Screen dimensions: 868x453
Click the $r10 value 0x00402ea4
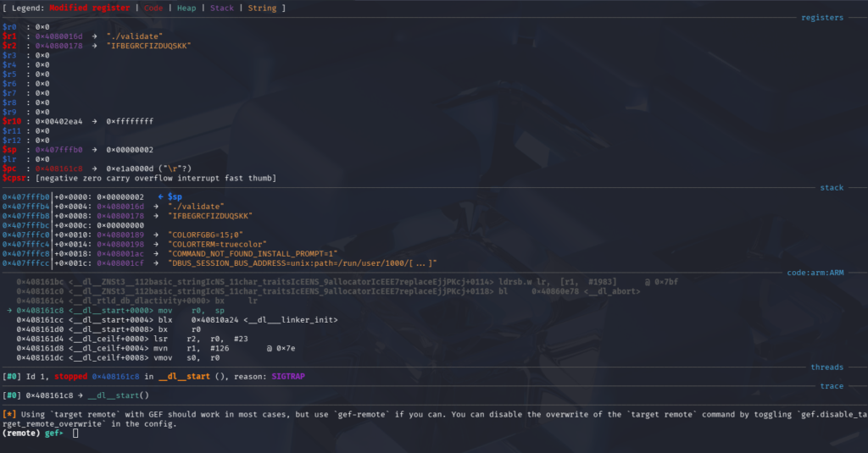pos(58,122)
